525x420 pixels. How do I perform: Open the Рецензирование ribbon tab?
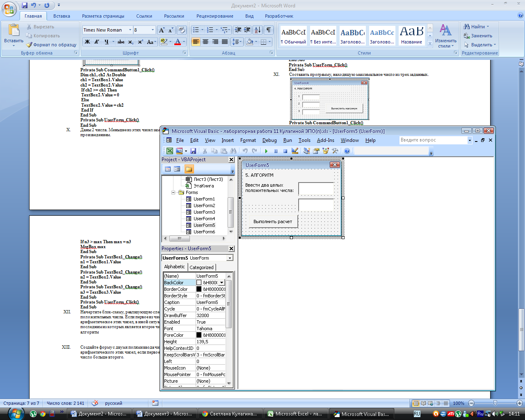point(215,16)
